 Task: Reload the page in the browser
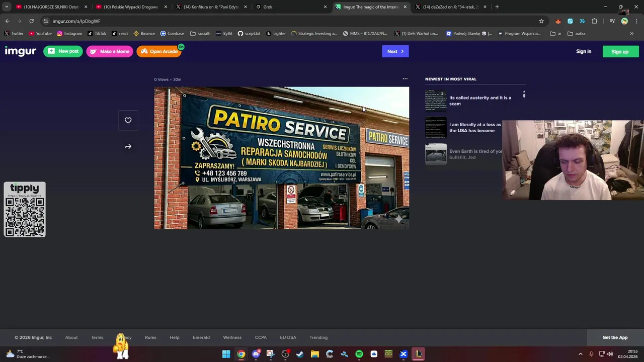click(31, 21)
